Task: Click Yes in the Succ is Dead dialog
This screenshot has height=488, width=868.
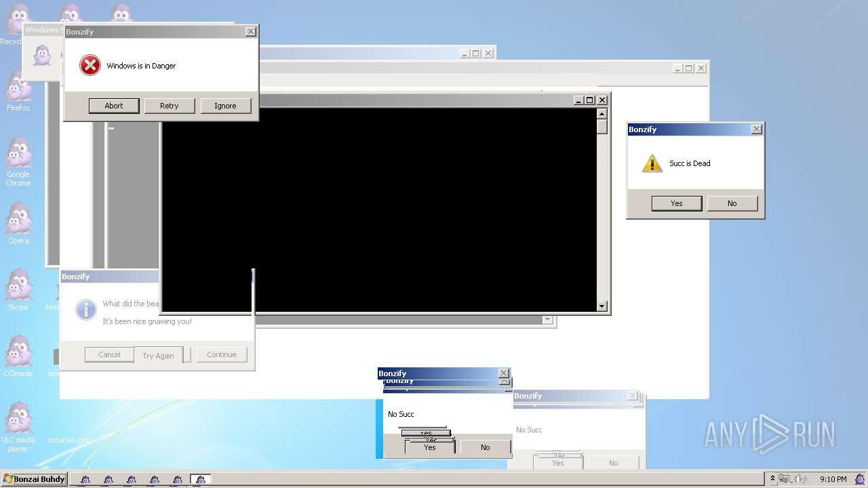Action: click(677, 203)
